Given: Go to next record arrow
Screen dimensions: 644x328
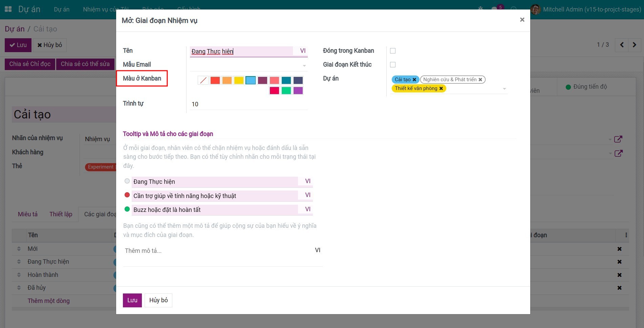Looking at the screenshot, I should point(634,45).
